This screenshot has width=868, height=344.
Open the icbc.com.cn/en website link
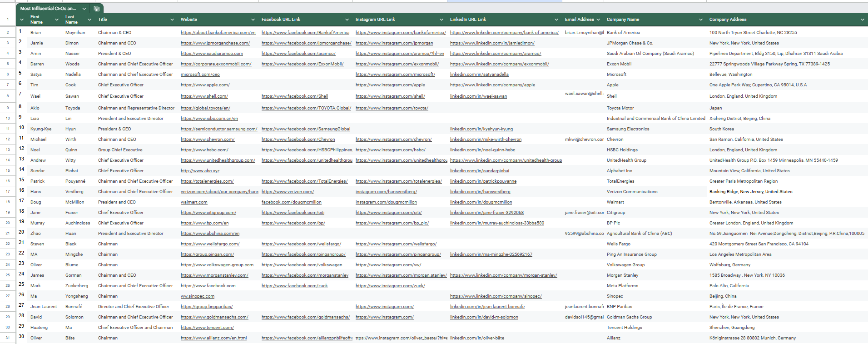[209, 119]
